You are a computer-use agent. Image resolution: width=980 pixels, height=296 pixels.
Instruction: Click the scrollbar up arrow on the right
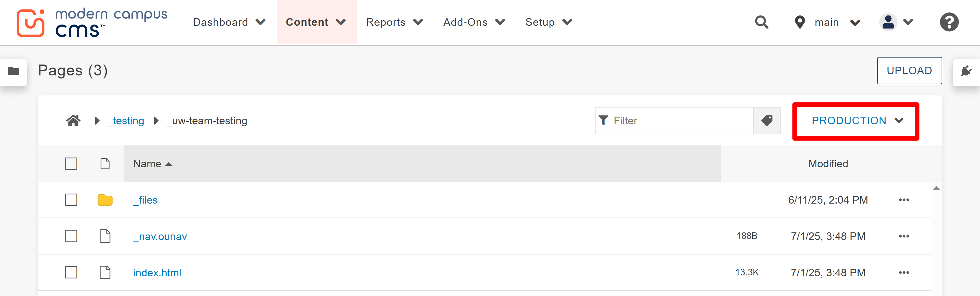936,188
